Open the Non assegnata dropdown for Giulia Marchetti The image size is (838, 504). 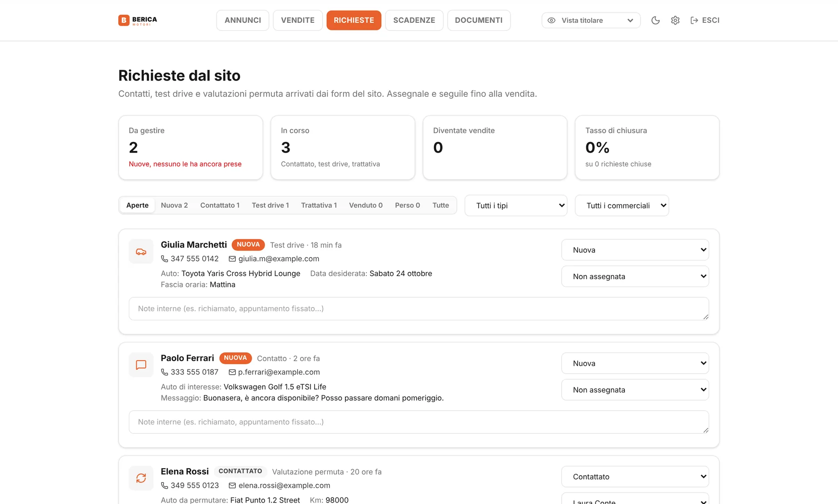click(635, 276)
